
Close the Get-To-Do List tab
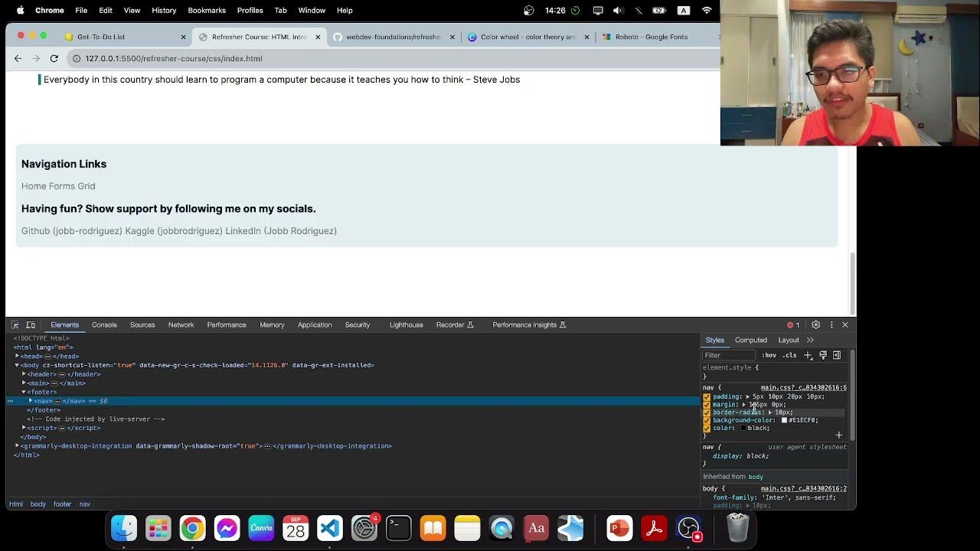(x=183, y=37)
